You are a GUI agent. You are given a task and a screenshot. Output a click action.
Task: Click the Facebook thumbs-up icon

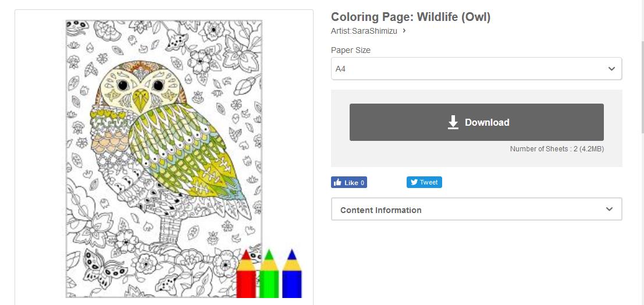[338, 182]
